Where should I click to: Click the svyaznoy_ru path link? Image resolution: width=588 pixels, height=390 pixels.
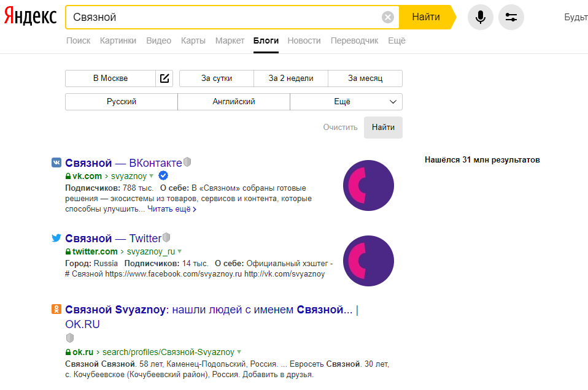[x=151, y=252]
